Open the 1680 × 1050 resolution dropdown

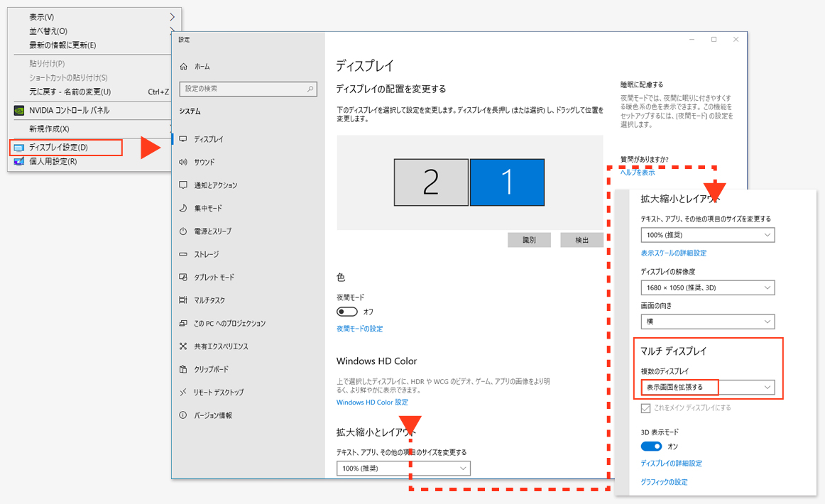[x=708, y=287]
